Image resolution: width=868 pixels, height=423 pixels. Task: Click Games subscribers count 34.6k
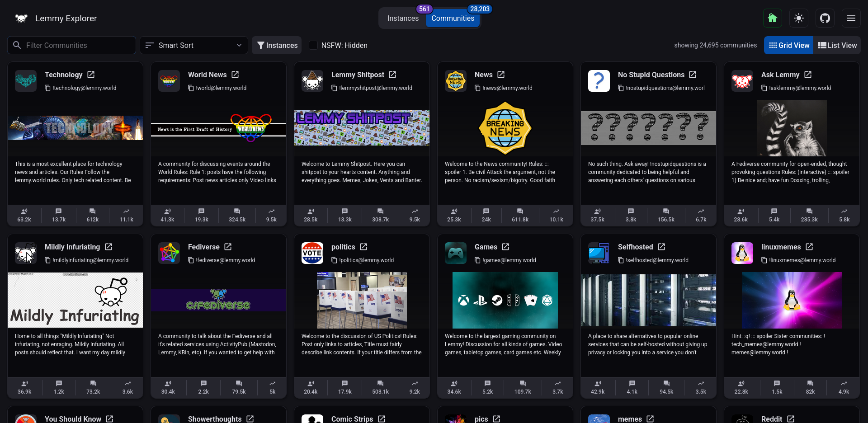coord(454,387)
